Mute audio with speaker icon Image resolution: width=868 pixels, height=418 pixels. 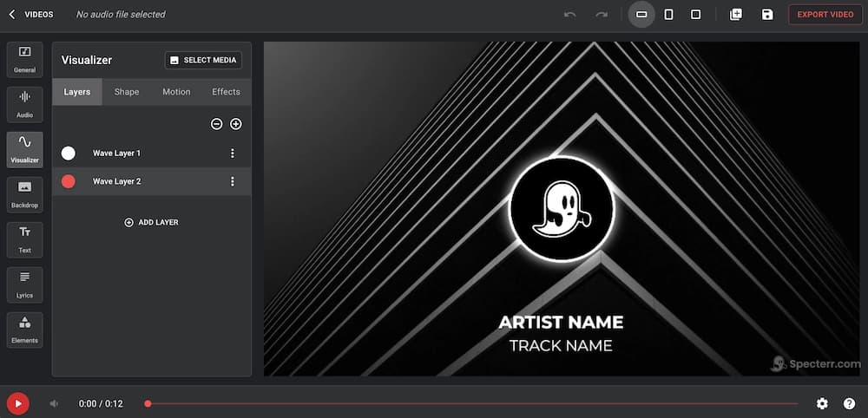(54, 403)
